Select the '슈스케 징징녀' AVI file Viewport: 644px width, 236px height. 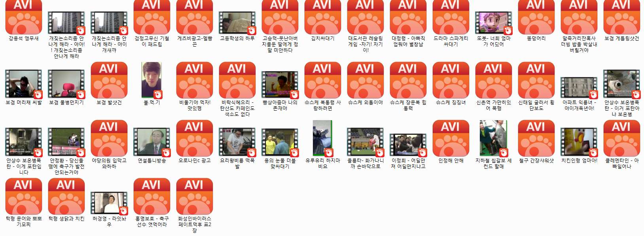point(451,80)
